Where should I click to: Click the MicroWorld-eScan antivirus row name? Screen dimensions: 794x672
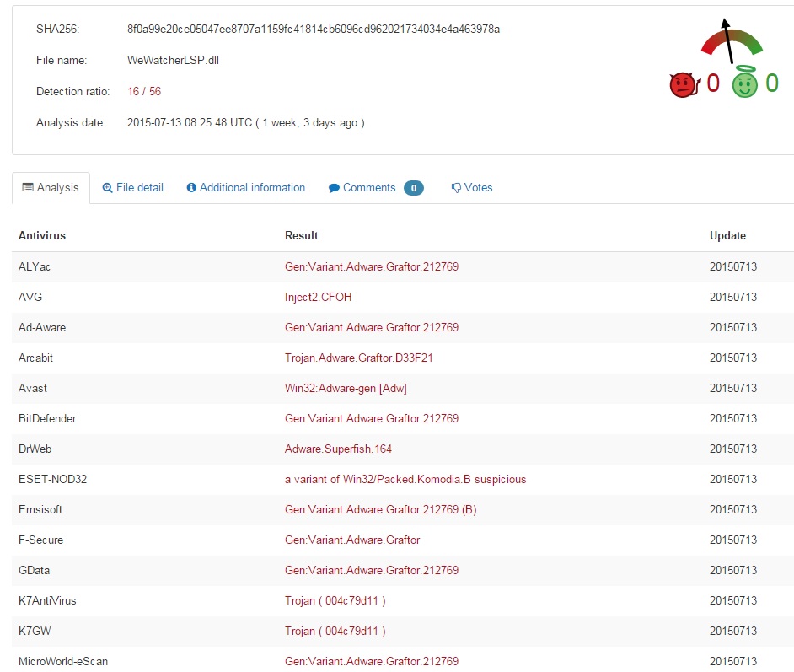click(63, 661)
